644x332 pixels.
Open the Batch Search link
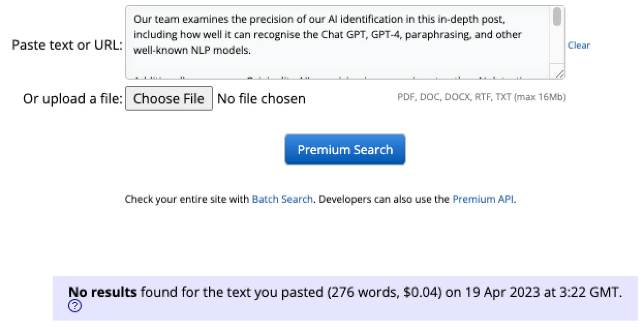[282, 199]
